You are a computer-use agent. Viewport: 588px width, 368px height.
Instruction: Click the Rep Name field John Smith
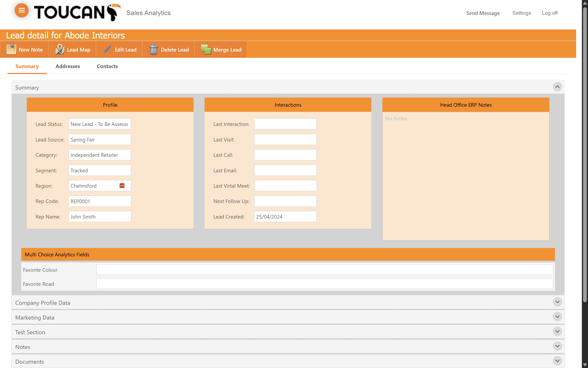coord(100,217)
